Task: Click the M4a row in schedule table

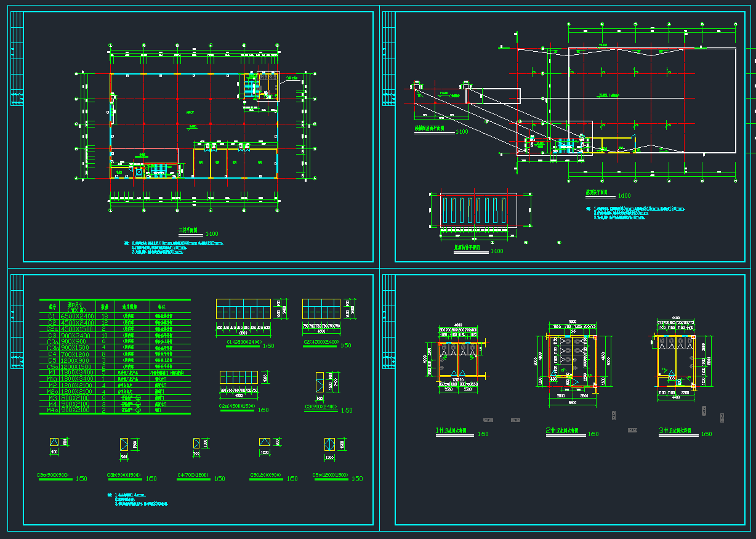Action: click(115, 410)
